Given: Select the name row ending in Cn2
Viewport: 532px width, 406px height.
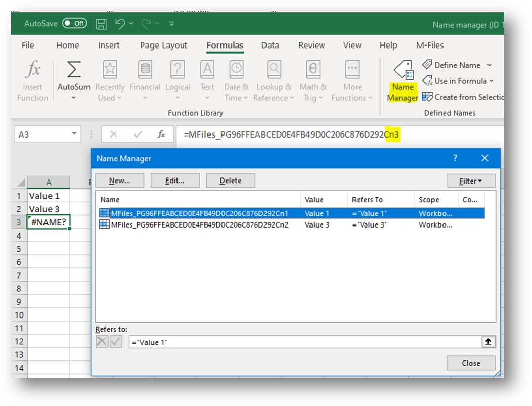Looking at the screenshot, I should [291, 224].
